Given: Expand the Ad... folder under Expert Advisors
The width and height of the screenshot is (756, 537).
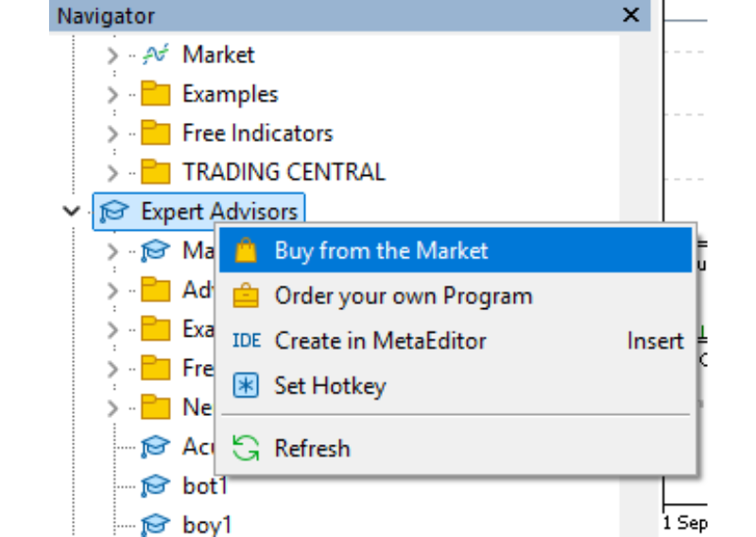Looking at the screenshot, I should coord(112,290).
